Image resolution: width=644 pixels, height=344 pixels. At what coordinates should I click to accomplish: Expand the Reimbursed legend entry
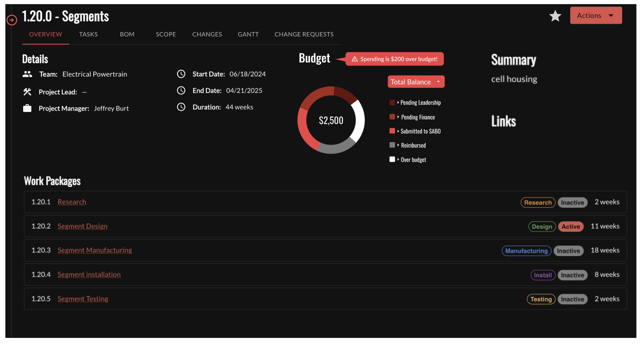[x=413, y=146]
